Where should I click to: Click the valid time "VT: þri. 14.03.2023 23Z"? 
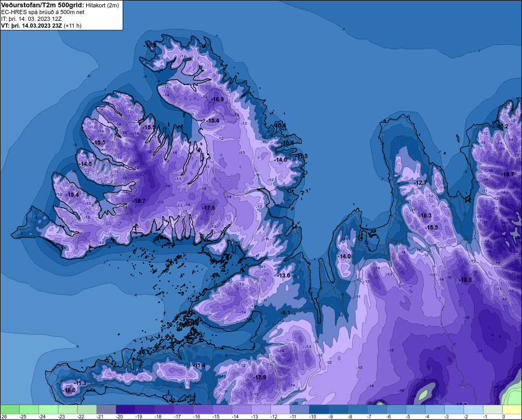(31, 26)
